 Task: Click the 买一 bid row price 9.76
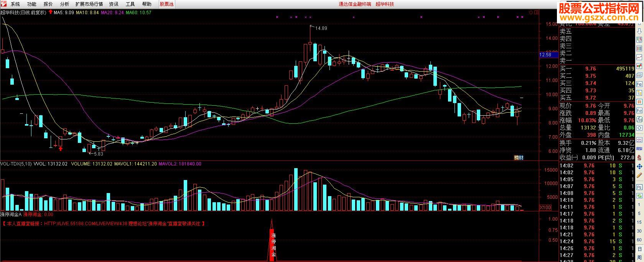pyautogui.click(x=591, y=69)
